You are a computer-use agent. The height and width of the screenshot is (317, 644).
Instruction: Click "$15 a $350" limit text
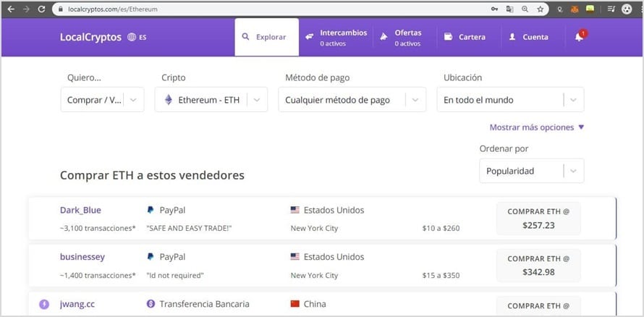[x=441, y=276]
